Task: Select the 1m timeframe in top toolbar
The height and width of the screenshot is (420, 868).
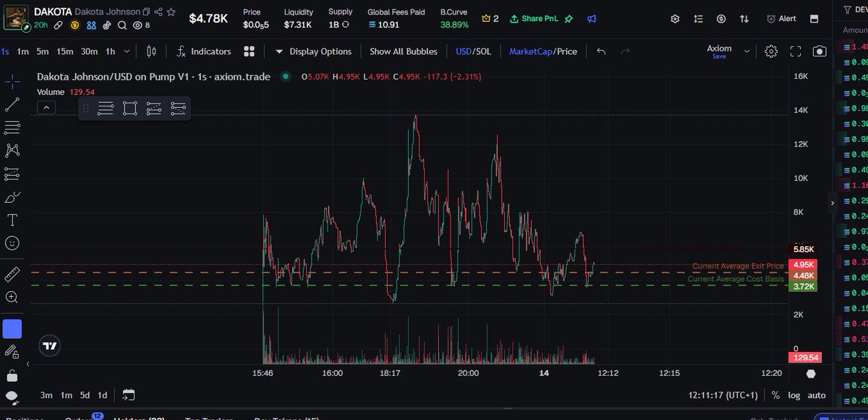Action: coord(23,51)
